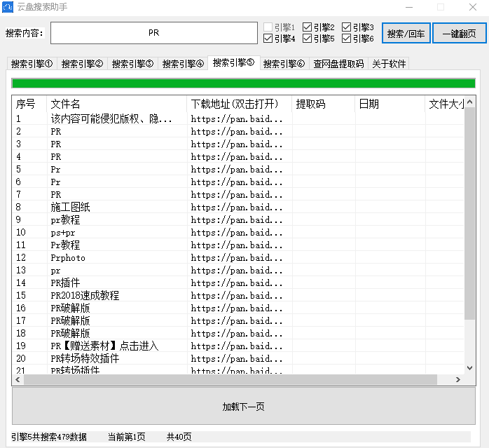
Task: Click the 搜索/回车 search button
Action: tap(406, 33)
